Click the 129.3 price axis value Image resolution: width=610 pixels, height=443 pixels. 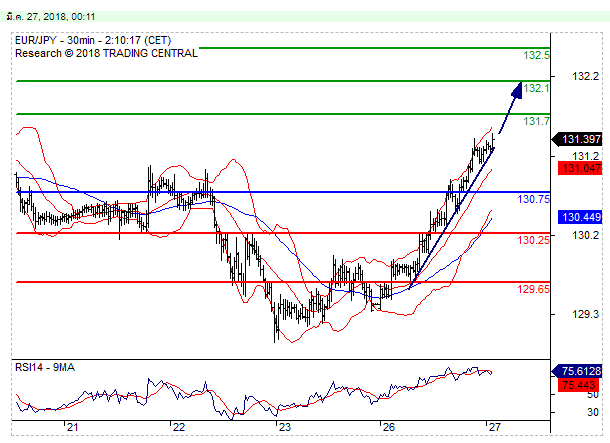(x=585, y=314)
